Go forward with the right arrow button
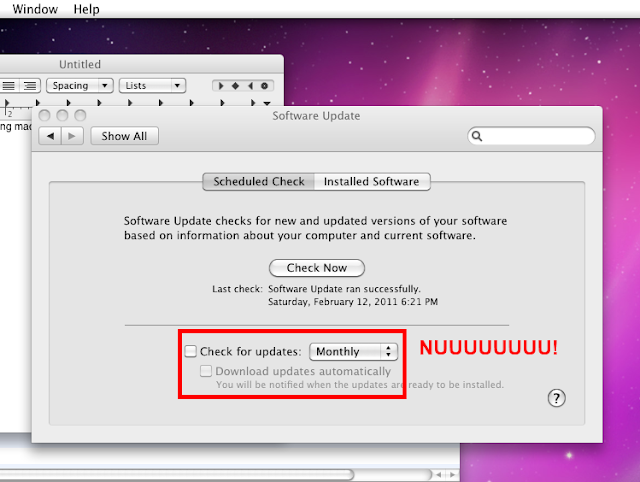The height and width of the screenshot is (482, 640). pyautogui.click(x=72, y=136)
